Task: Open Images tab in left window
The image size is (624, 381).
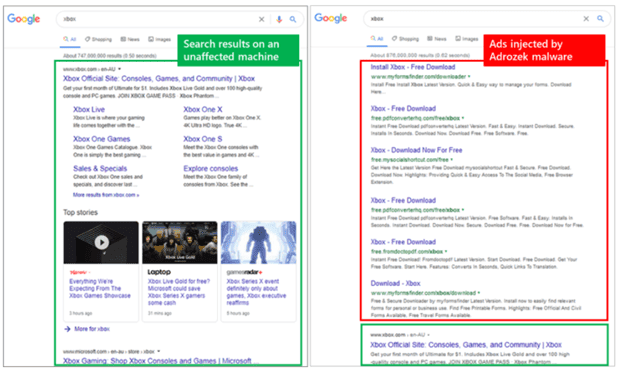Action: (x=160, y=39)
